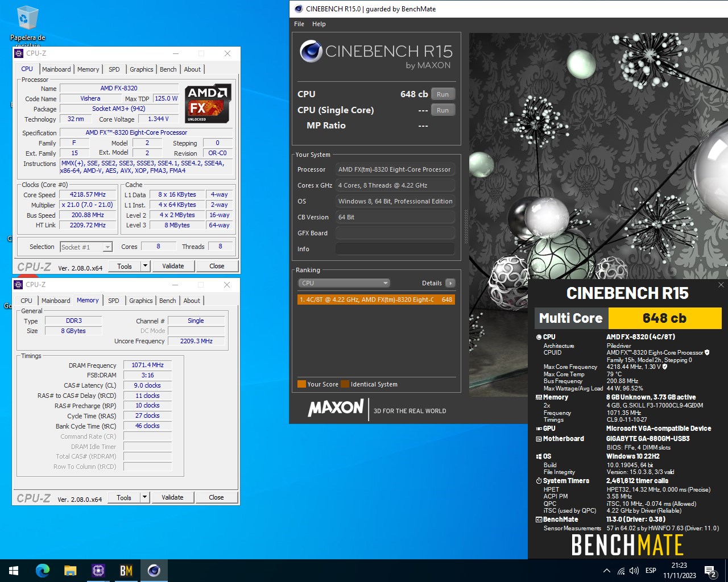Switch to Bench tab in upper CPU-Z

[x=168, y=69]
